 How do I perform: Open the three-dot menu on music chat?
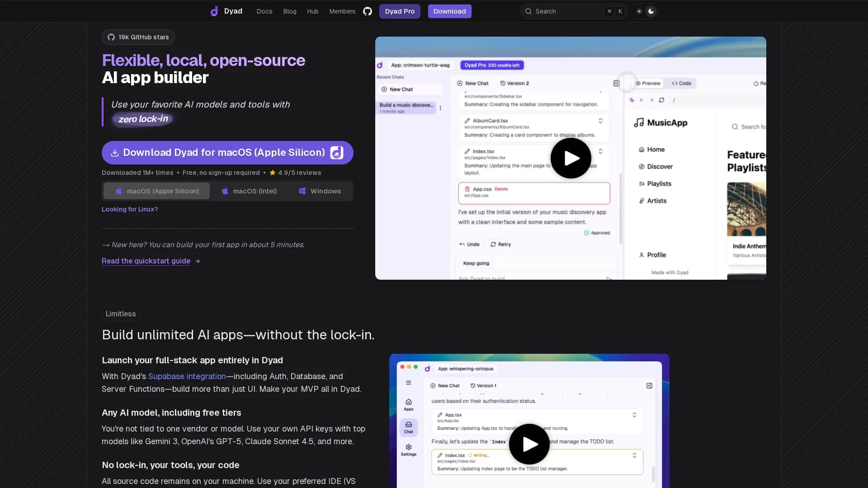pyautogui.click(x=440, y=108)
